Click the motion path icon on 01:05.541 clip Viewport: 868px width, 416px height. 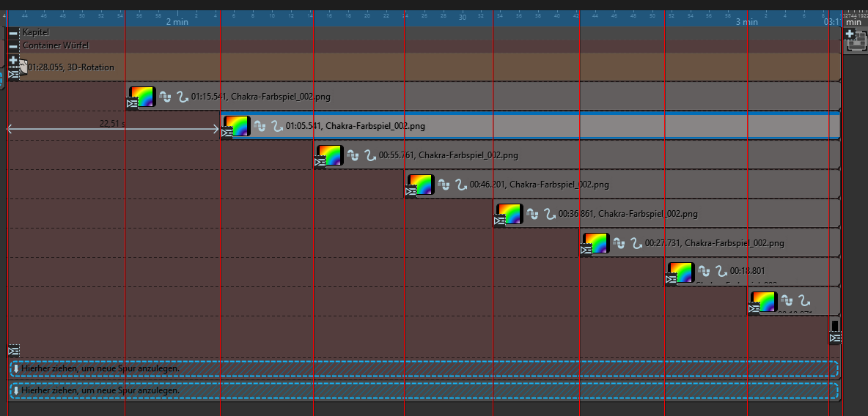pyautogui.click(x=277, y=126)
